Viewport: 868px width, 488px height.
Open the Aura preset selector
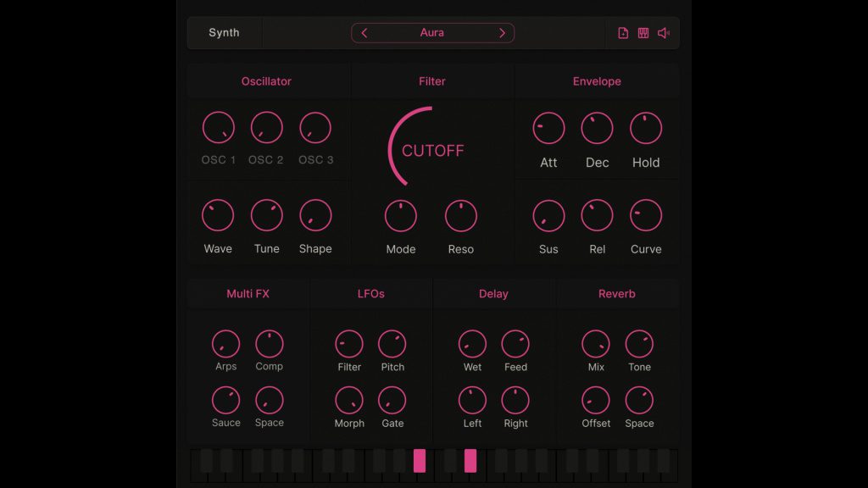[432, 32]
